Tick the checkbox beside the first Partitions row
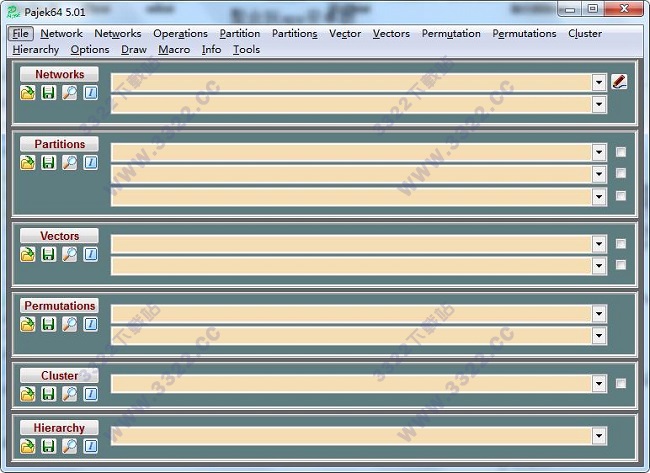650x473 pixels. pos(621,152)
